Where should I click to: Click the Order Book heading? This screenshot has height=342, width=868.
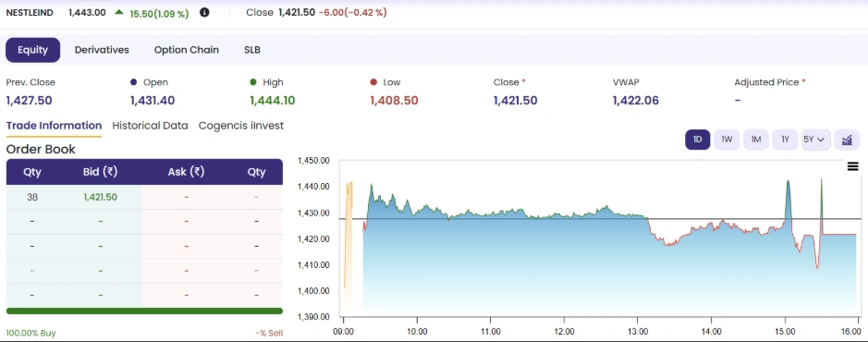(x=41, y=150)
